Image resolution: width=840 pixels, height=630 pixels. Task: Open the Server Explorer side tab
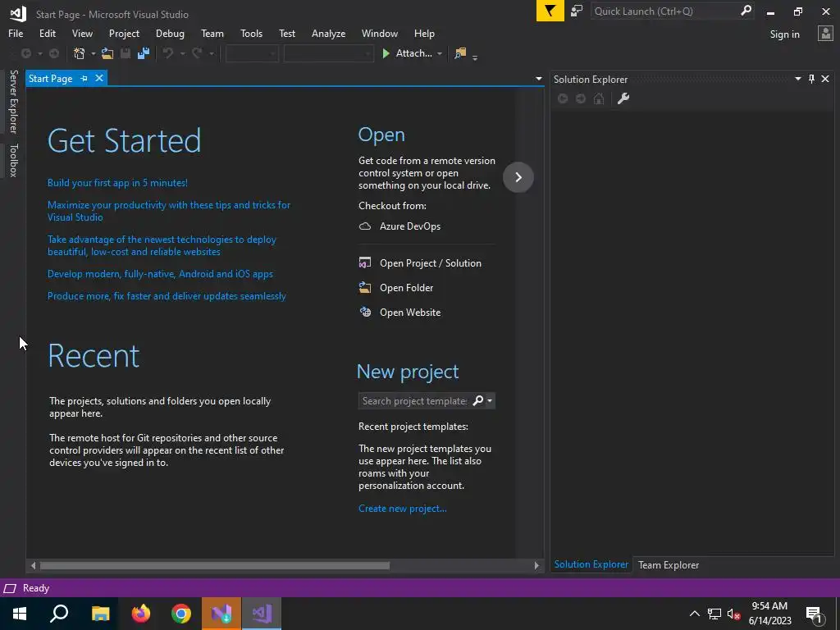click(x=14, y=101)
